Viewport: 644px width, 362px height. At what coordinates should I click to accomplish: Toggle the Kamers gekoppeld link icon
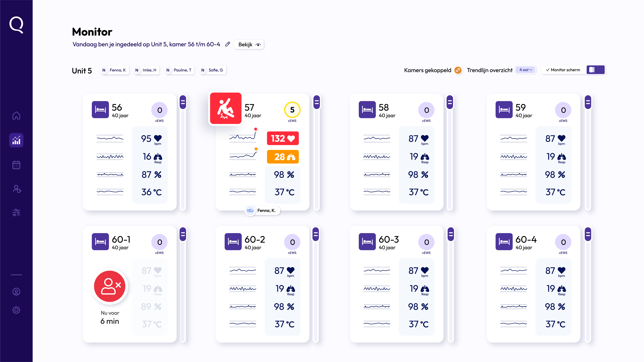click(x=458, y=70)
